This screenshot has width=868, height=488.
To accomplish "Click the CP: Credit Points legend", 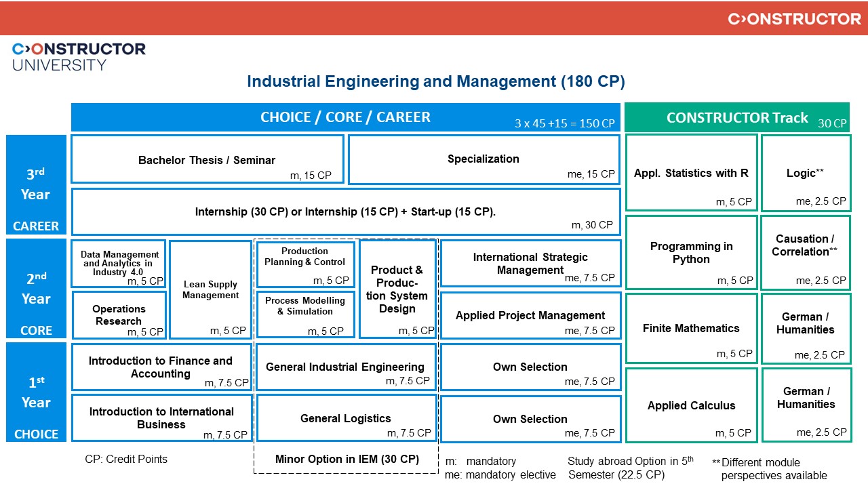I will [x=126, y=459].
